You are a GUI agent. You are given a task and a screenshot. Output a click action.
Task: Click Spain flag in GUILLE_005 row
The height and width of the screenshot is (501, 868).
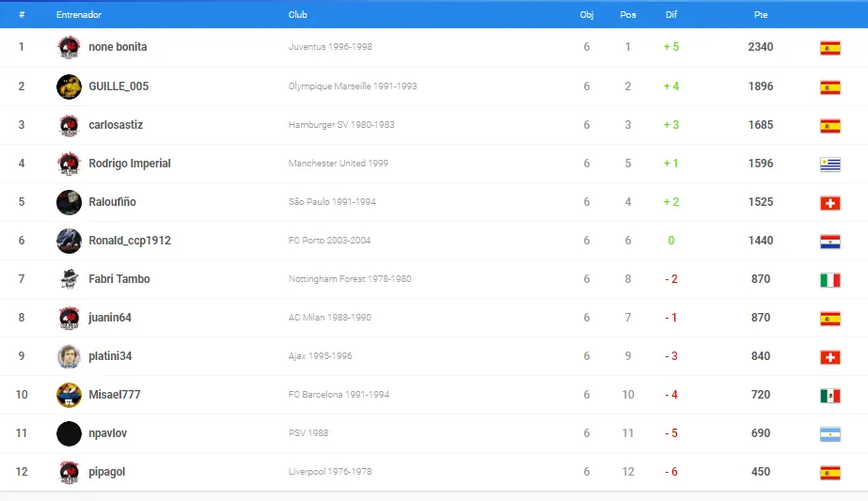click(x=829, y=86)
